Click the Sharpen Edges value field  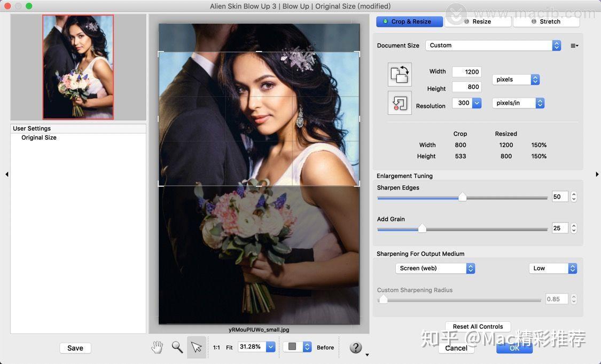pyautogui.click(x=560, y=197)
